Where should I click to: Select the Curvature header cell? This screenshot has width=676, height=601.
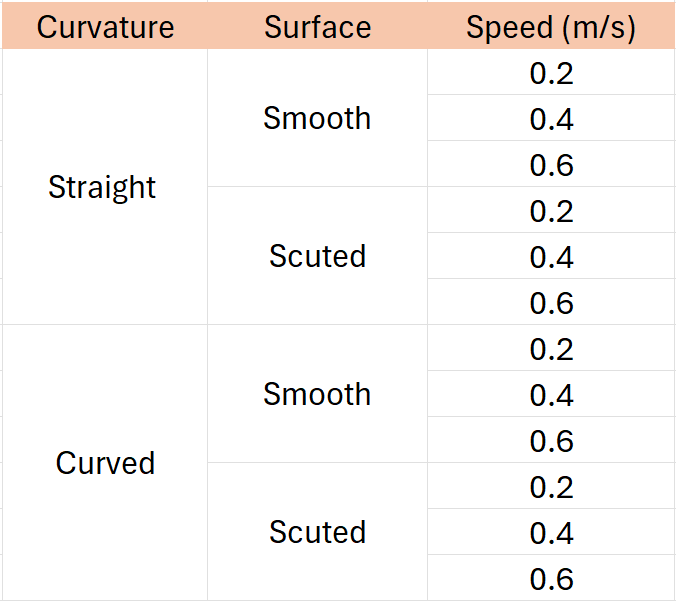coord(105,27)
